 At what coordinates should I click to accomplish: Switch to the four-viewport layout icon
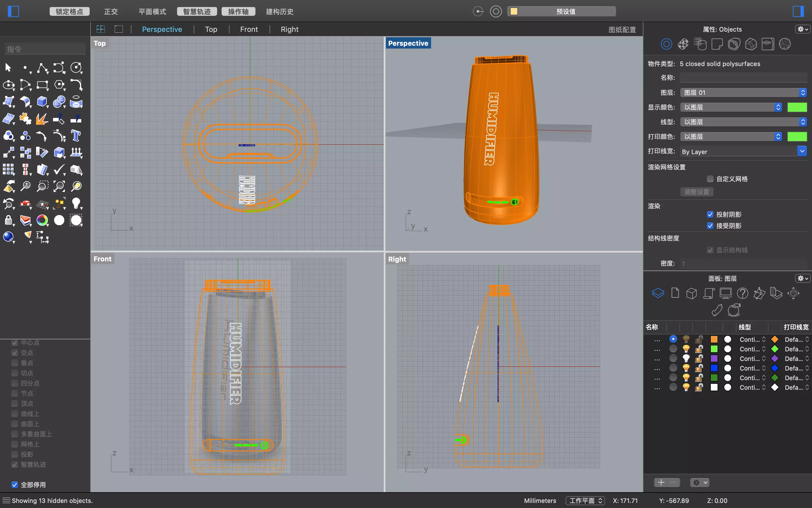pos(101,29)
